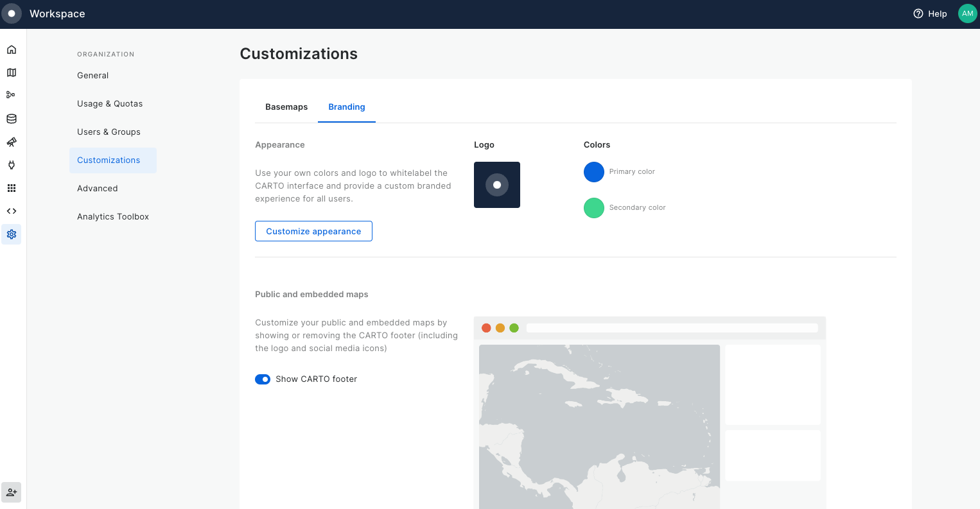Click the logo preview thumbnail
Image resolution: width=980 pixels, height=509 pixels.
496,185
